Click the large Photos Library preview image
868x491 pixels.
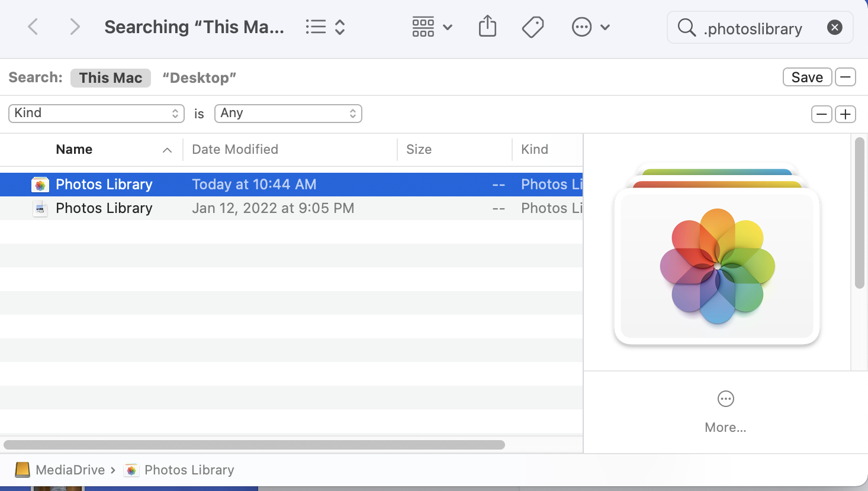coord(717,255)
